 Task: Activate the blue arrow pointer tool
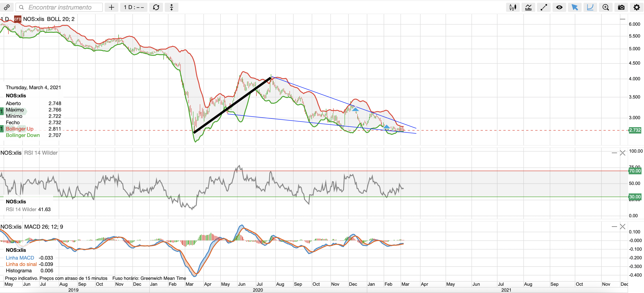coord(575,7)
